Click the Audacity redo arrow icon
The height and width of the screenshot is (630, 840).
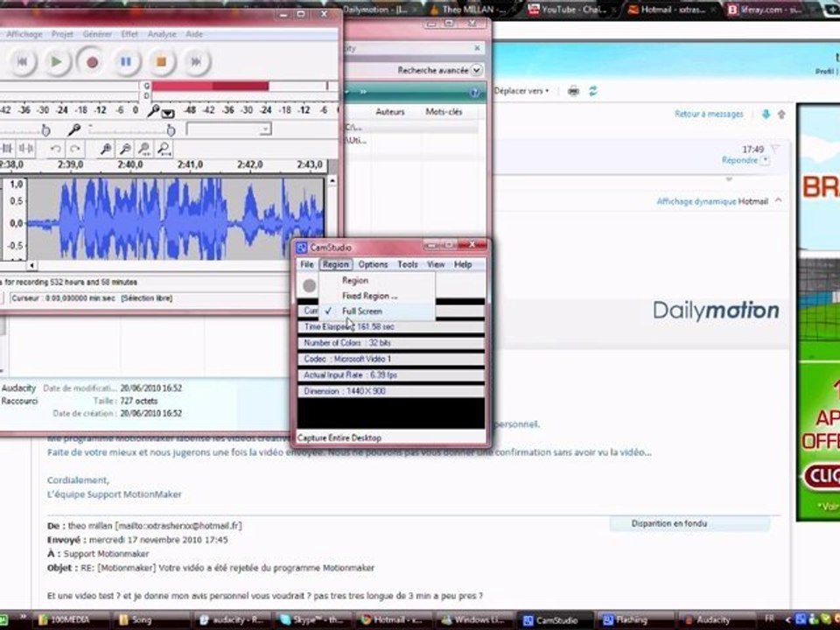tap(75, 149)
